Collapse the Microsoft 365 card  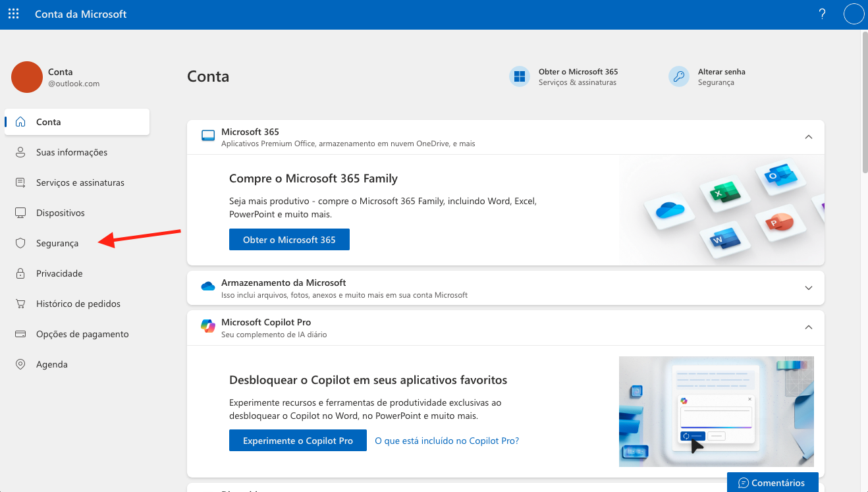[809, 137]
